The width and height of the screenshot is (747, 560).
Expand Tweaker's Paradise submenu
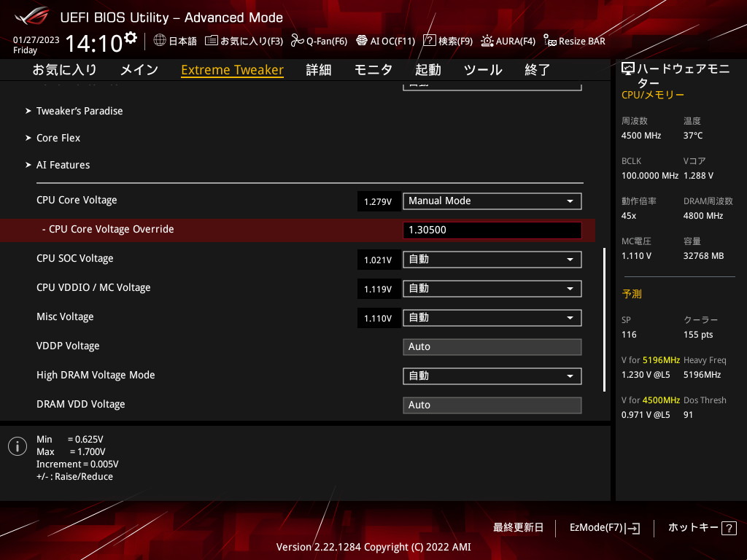80,111
